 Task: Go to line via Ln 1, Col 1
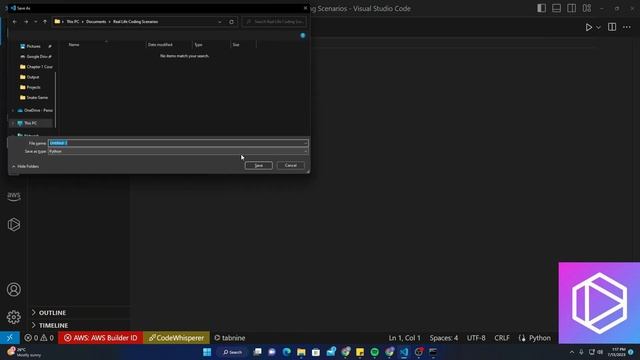404,338
